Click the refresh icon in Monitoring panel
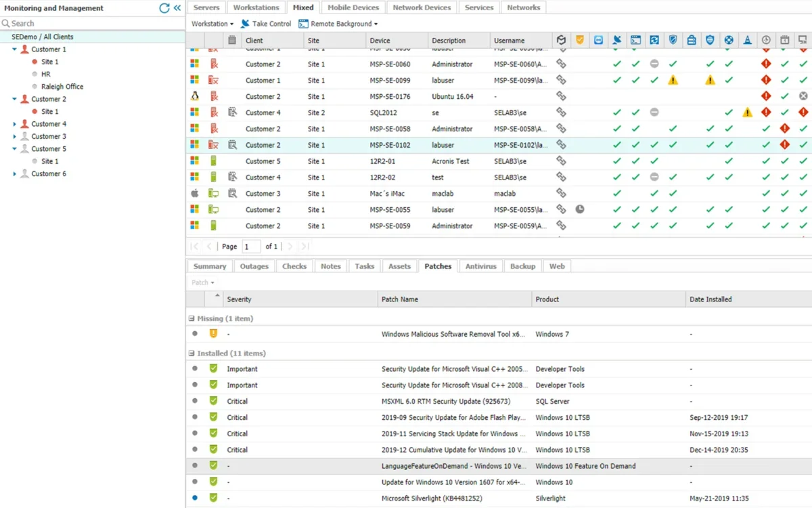This screenshot has height=508, width=812. click(164, 8)
